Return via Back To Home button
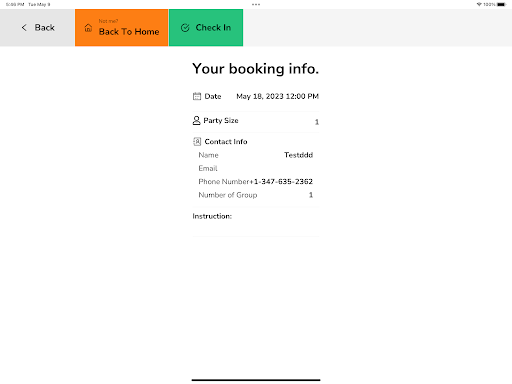Viewport: 512px width, 384px height. point(122,28)
